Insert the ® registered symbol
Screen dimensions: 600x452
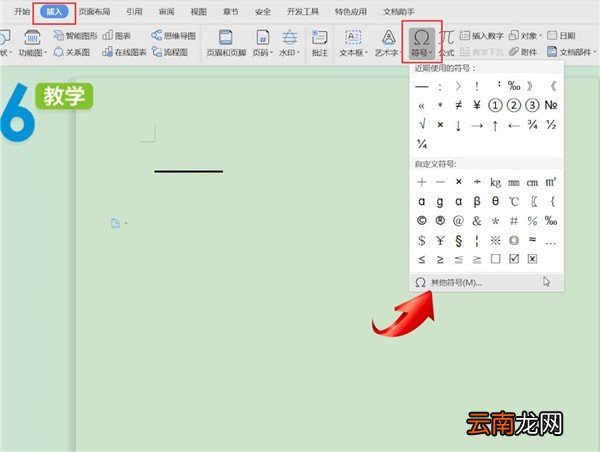440,220
